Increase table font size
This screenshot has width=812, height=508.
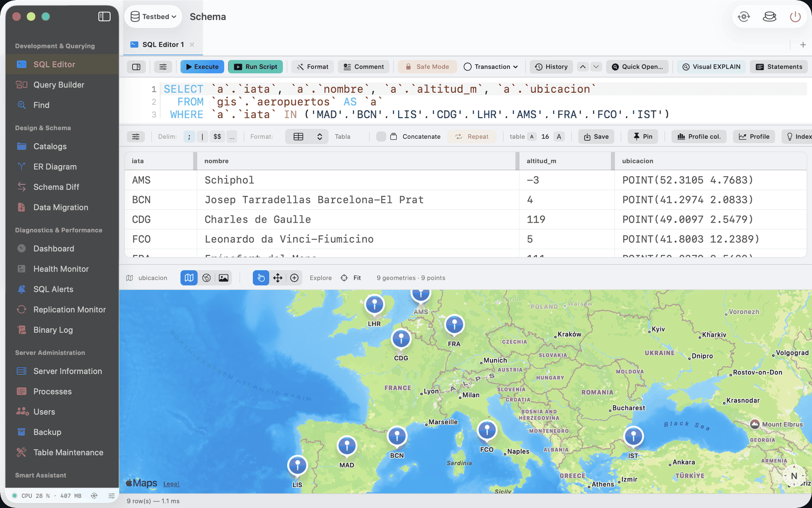point(559,136)
